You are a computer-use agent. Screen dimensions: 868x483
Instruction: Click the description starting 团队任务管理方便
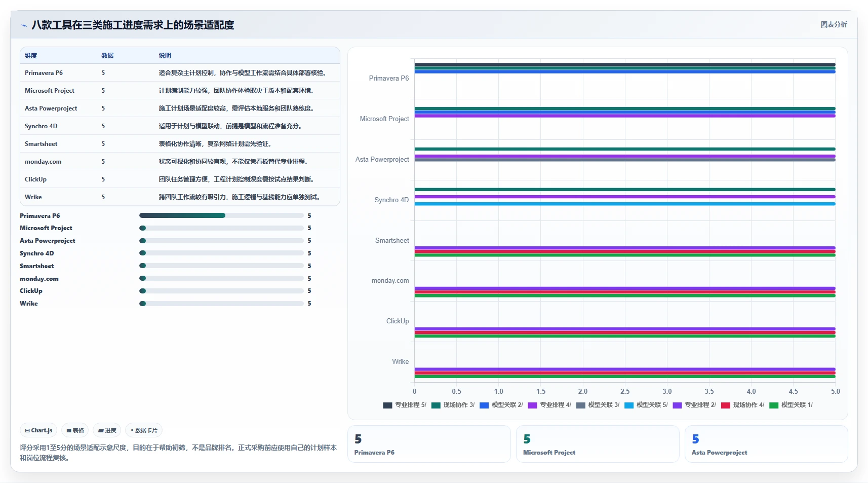click(237, 179)
